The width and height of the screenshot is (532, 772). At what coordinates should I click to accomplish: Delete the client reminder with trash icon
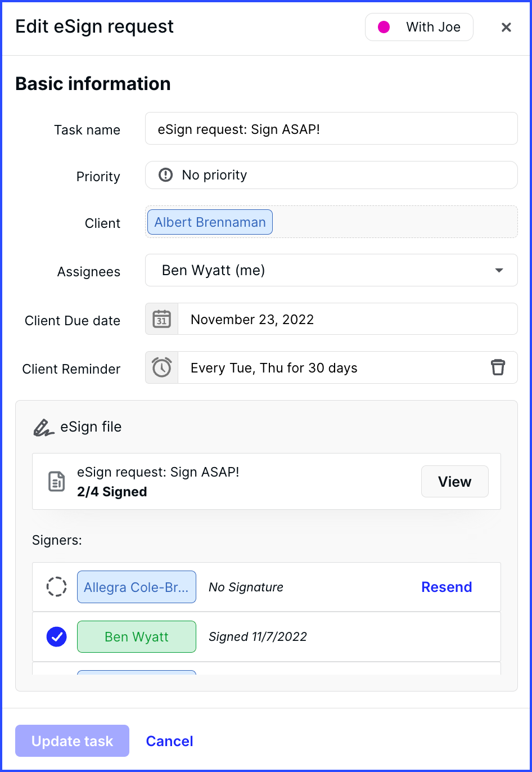click(x=498, y=367)
